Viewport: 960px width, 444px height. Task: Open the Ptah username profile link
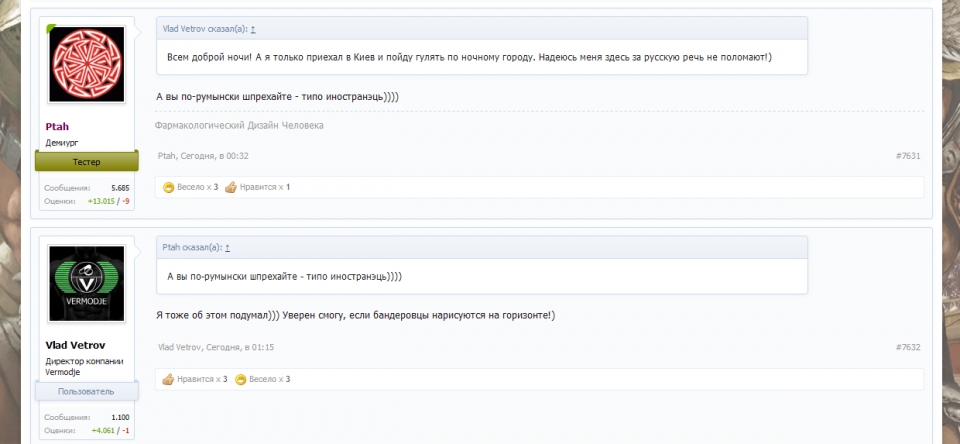coord(57,127)
